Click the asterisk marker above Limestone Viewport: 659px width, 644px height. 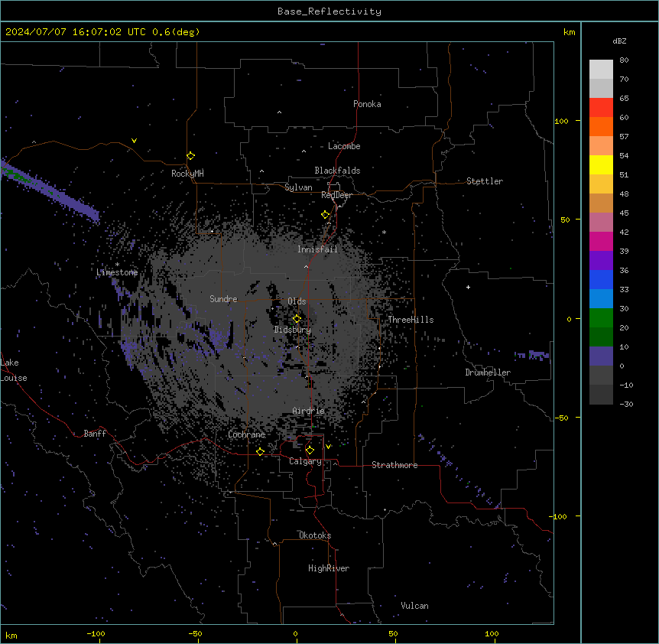(x=117, y=265)
